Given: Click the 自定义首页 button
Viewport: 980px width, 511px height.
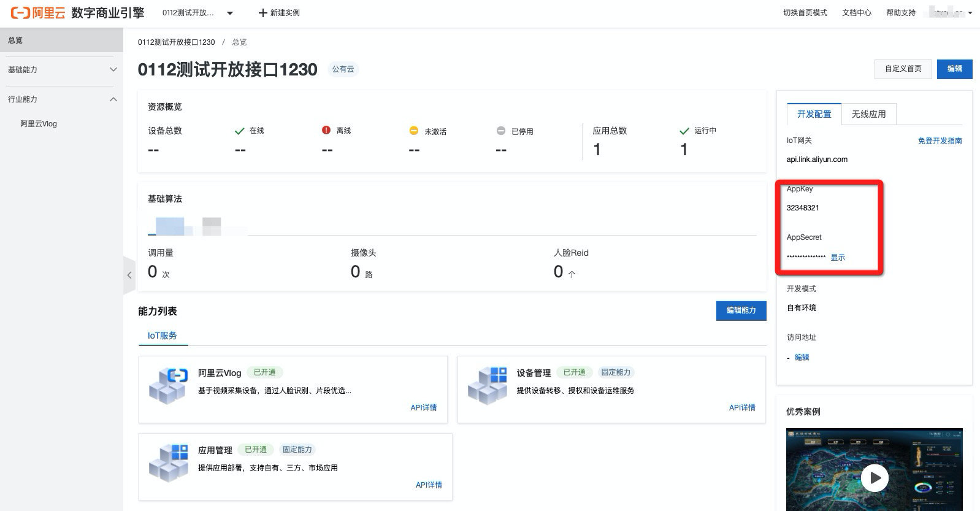Looking at the screenshot, I should click(903, 69).
